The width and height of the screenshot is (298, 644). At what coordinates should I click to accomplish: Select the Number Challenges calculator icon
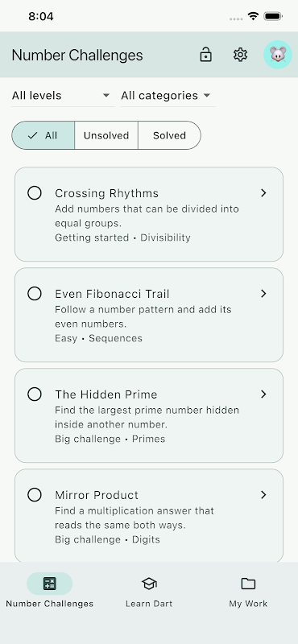pyautogui.click(x=50, y=583)
